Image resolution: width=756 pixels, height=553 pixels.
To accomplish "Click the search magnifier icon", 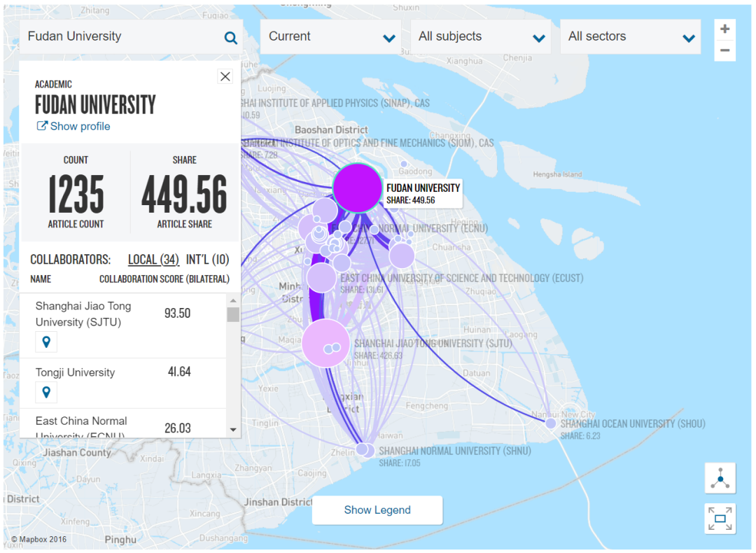I will 231,38.
